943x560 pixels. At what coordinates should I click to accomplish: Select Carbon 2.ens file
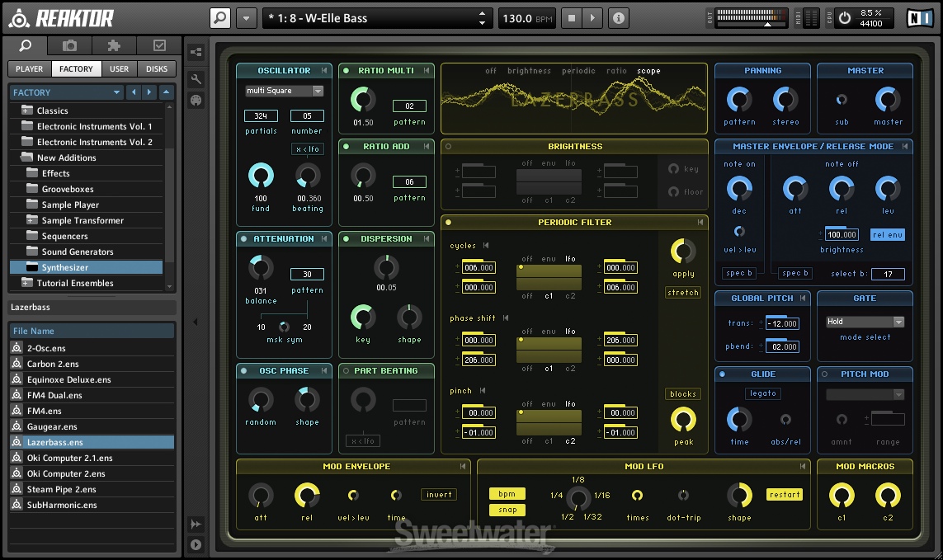pos(92,364)
